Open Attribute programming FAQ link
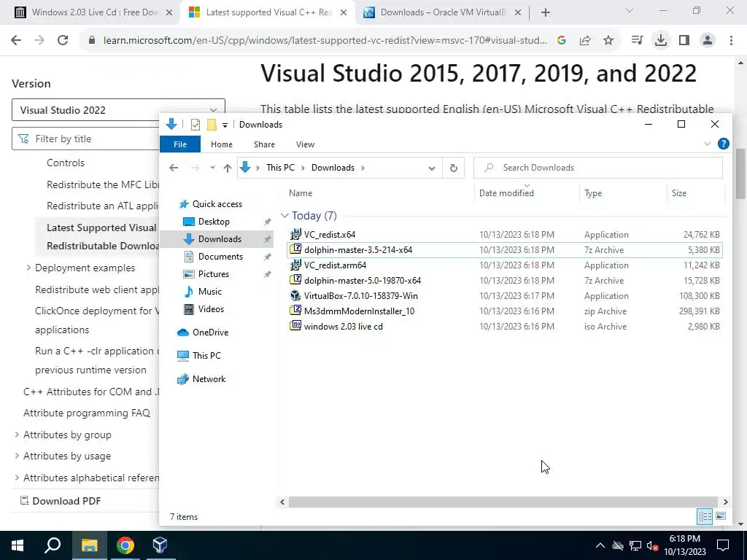747x560 pixels. [x=87, y=413]
